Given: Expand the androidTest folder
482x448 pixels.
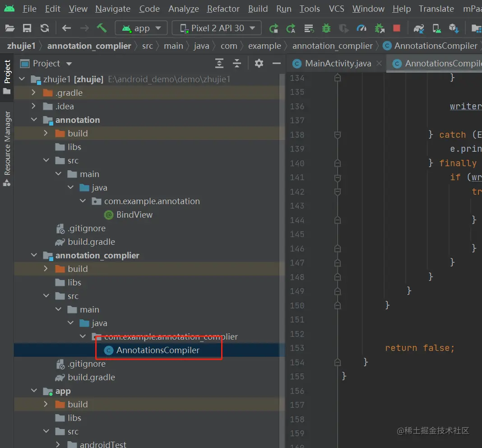Looking at the screenshot, I should pos(58,445).
